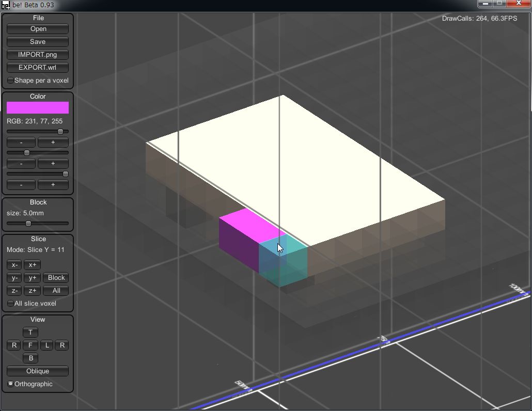The width and height of the screenshot is (532, 411).
Task: Switch to Oblique view
Action: coord(38,371)
